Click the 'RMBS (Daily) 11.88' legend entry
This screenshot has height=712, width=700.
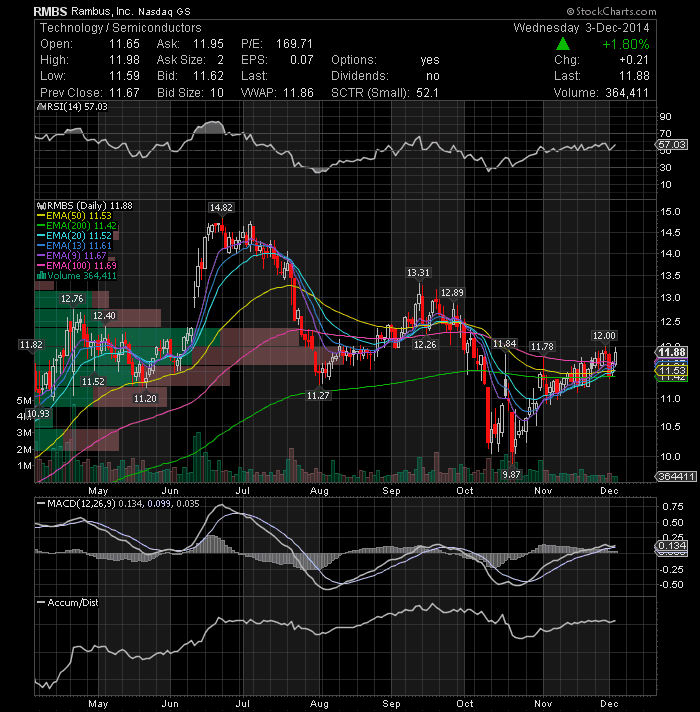(x=89, y=206)
